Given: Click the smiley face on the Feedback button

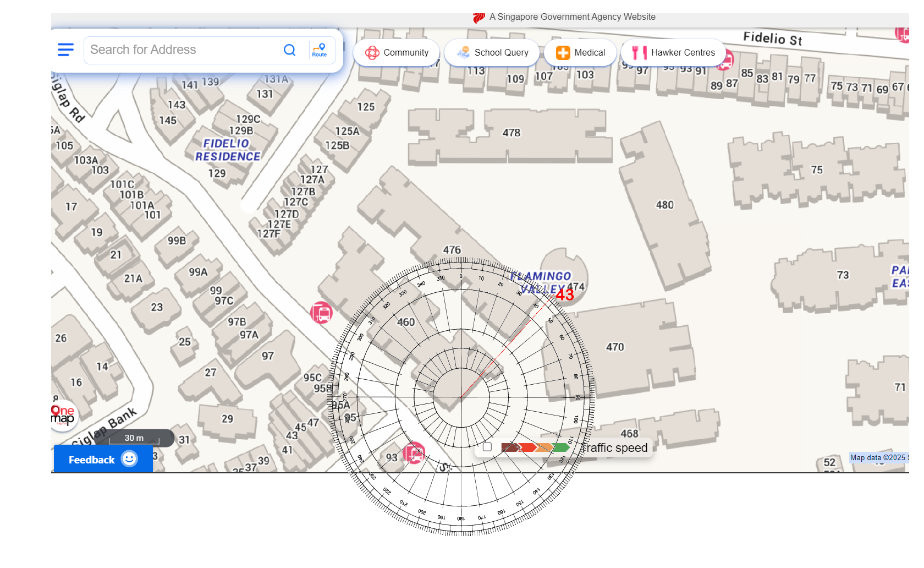Looking at the screenshot, I should point(129,459).
